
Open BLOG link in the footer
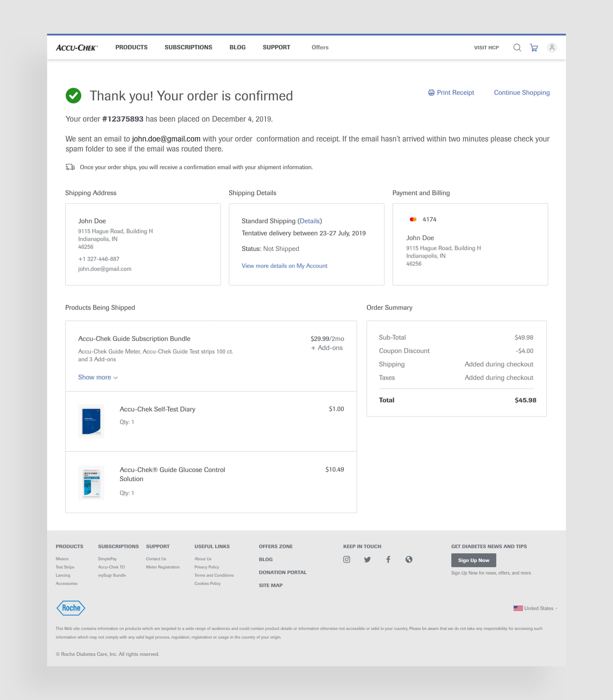pos(266,559)
